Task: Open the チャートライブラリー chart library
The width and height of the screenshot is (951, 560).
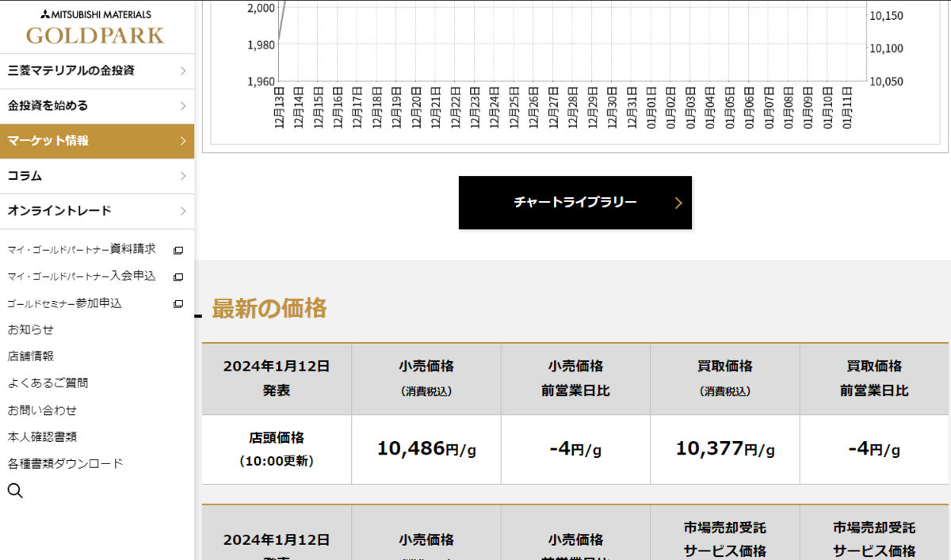Action: pos(575,202)
